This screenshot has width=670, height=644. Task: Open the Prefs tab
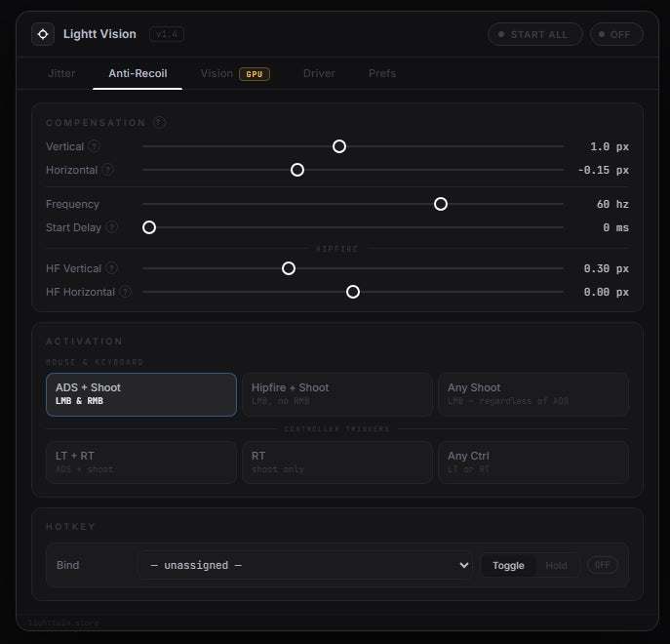pyautogui.click(x=382, y=73)
